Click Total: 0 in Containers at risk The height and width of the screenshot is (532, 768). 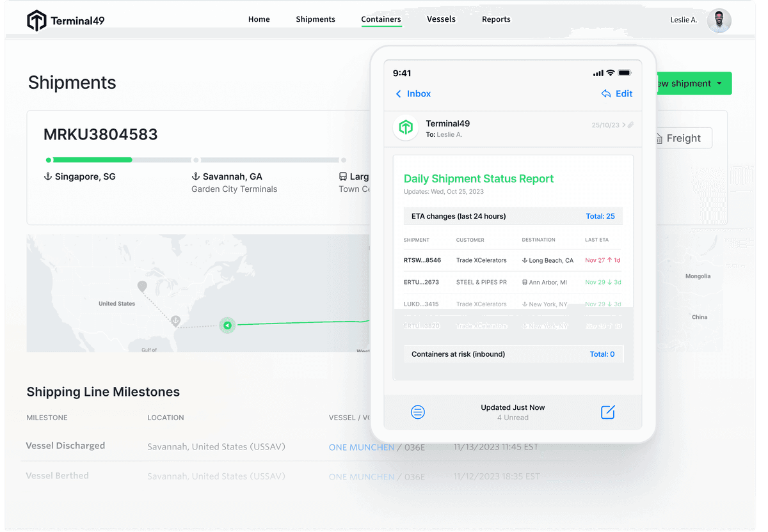click(602, 354)
